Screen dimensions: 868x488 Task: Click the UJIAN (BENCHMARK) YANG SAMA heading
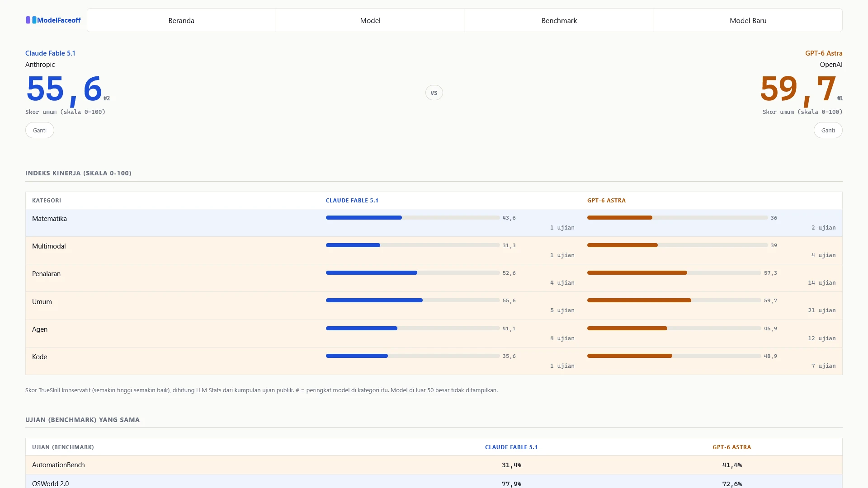(82, 420)
